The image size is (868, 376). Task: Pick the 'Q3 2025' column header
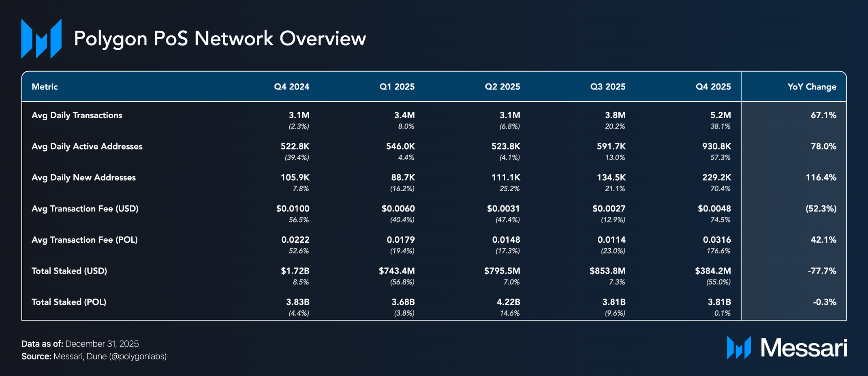(608, 87)
